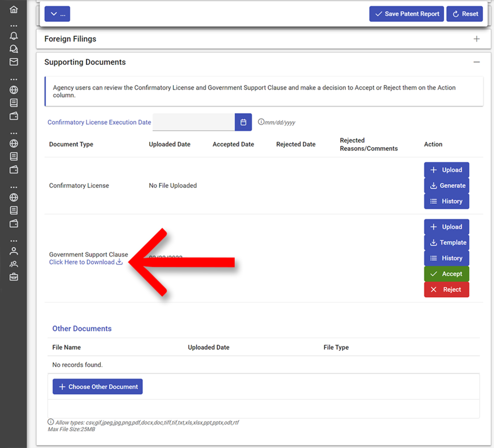The width and height of the screenshot is (494, 448).
Task: Expand the Foreign Filings section
Action: [x=477, y=39]
